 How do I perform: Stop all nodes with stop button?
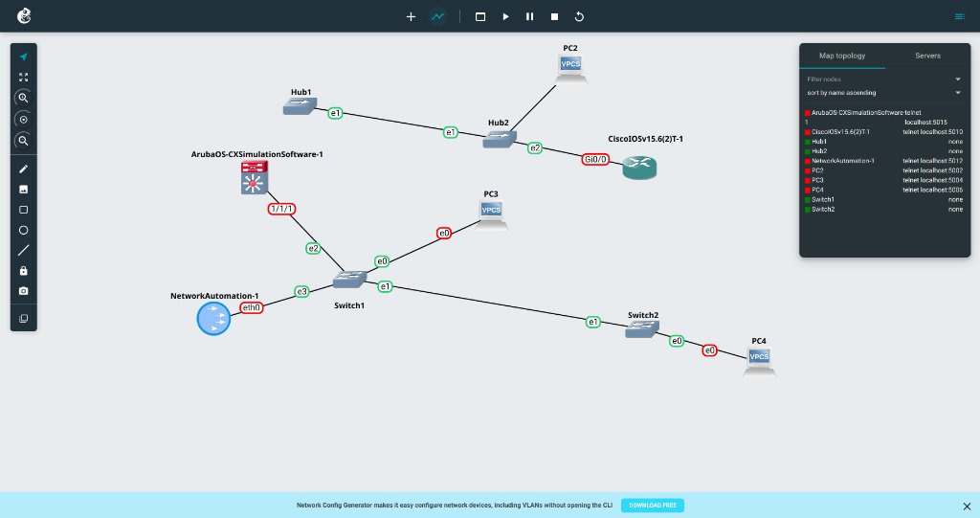554,17
